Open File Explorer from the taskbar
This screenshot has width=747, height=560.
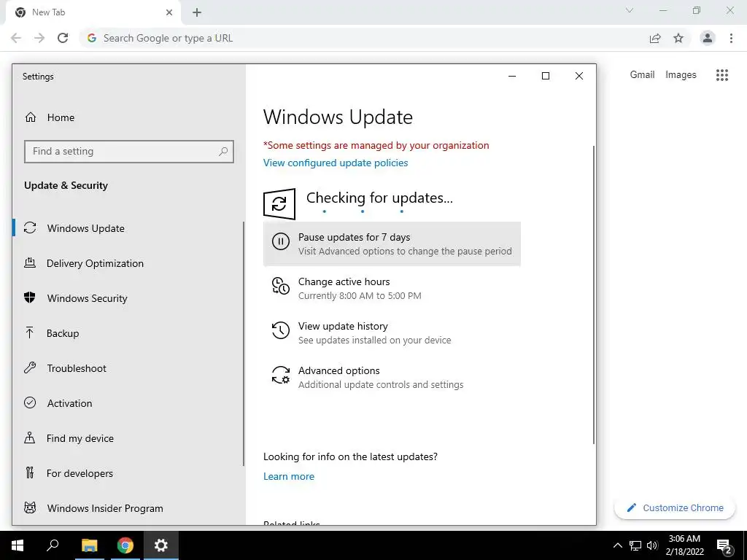(x=89, y=545)
